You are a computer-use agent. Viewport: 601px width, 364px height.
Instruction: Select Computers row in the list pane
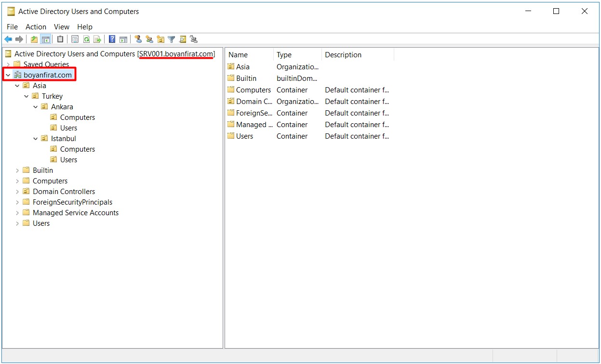308,90
